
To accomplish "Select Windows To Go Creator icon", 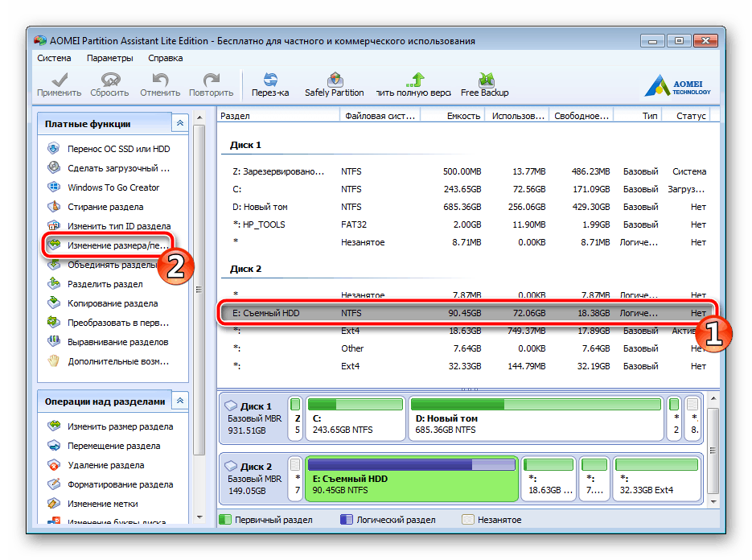I will click(54, 187).
